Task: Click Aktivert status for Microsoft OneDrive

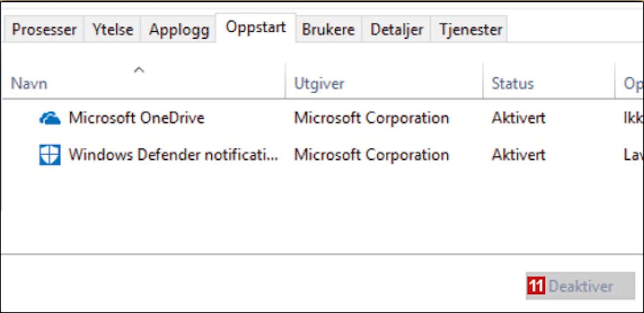Action: click(x=518, y=118)
